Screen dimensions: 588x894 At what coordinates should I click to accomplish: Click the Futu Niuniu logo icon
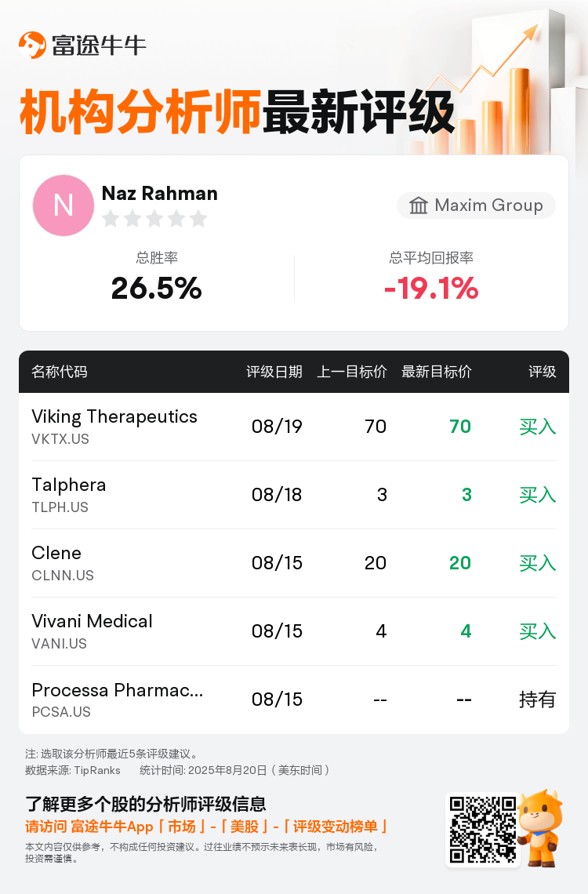tap(32, 45)
